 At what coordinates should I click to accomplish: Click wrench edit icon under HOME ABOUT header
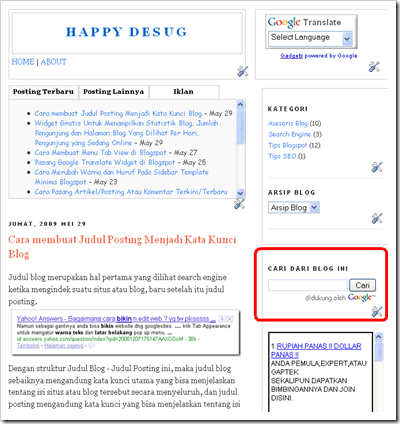[x=243, y=71]
